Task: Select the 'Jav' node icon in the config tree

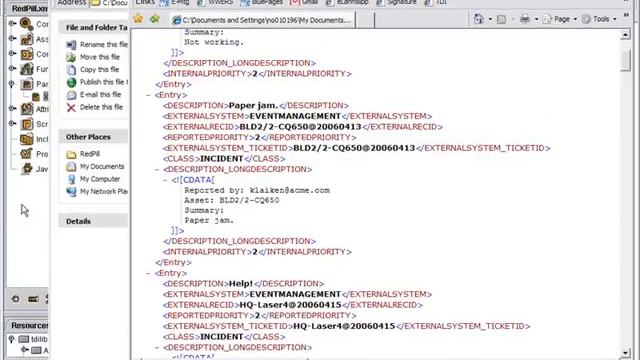Action: pos(27,168)
